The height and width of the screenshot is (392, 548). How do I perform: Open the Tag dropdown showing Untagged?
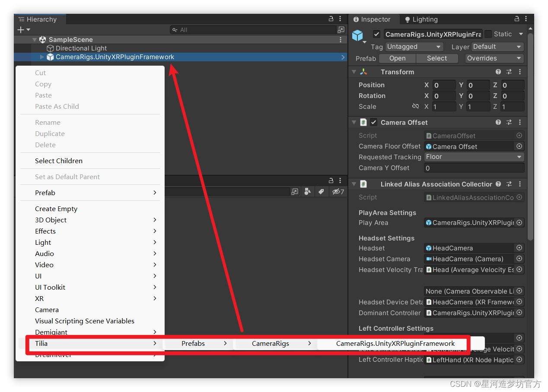tap(414, 47)
